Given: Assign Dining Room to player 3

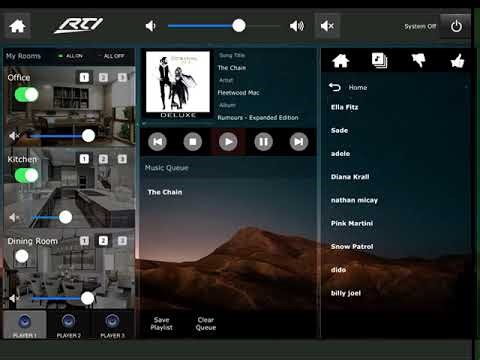Looking at the screenshot, I should pos(122,240).
